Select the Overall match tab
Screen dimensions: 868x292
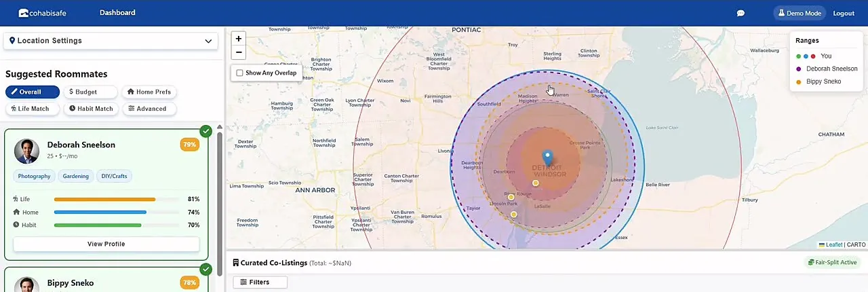tap(33, 92)
